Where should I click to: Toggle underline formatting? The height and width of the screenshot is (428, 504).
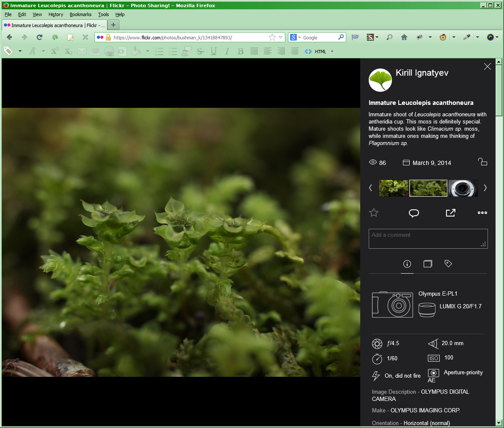click(214, 51)
